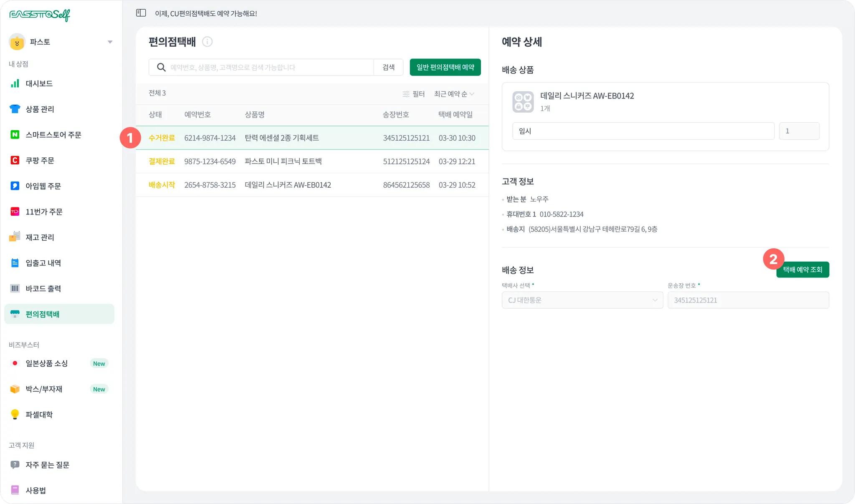Open 상품 관리 t-shirt icon
Viewport: 855px width, 504px height.
15,109
